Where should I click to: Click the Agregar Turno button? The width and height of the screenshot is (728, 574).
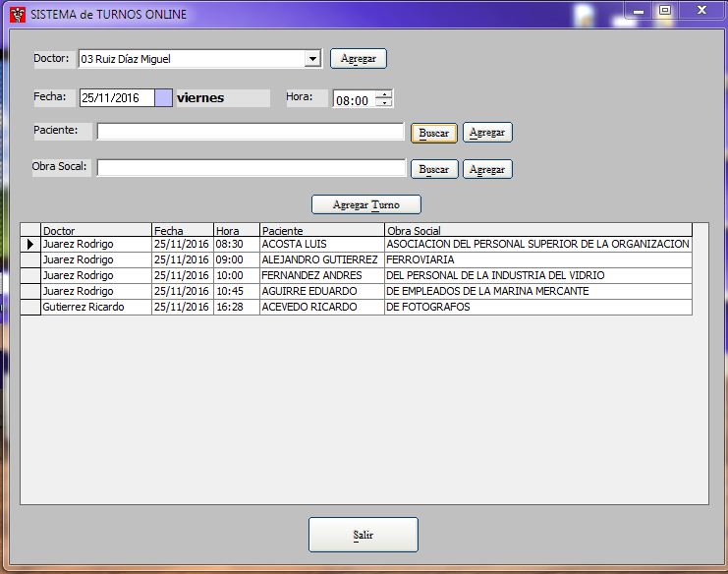click(365, 204)
